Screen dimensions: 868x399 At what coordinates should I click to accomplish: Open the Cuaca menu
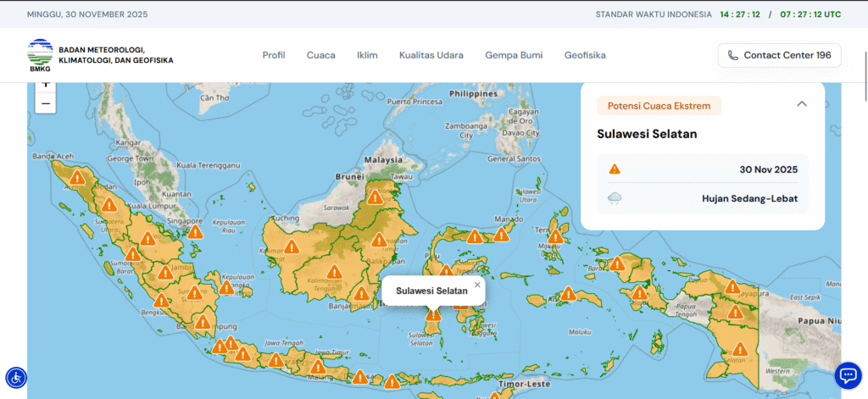click(320, 55)
